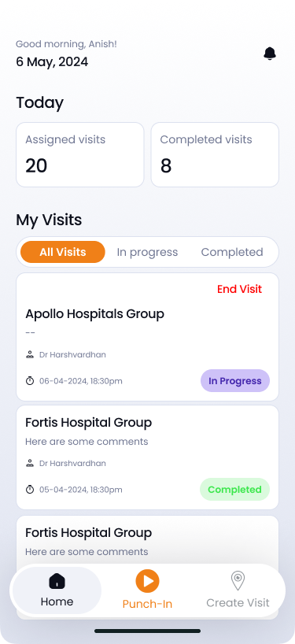295x644 pixels.
Task: Switch to the In progress tab
Action: [x=147, y=252]
